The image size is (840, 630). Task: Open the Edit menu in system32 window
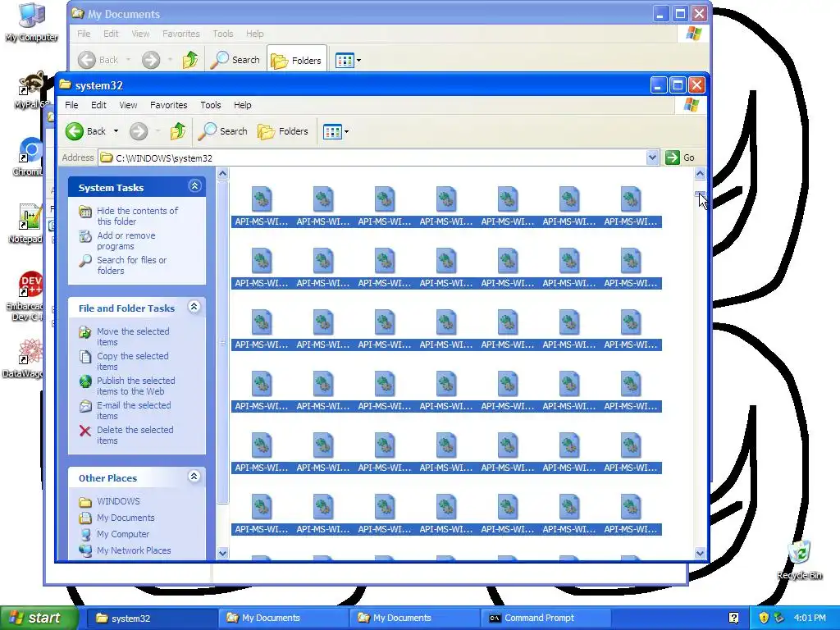point(98,105)
